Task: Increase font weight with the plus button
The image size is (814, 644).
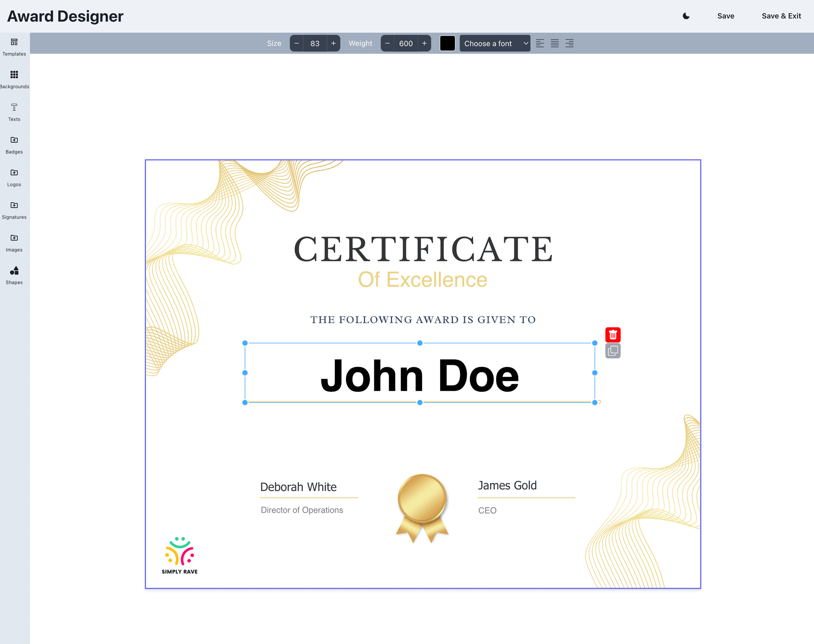Action: coord(424,43)
